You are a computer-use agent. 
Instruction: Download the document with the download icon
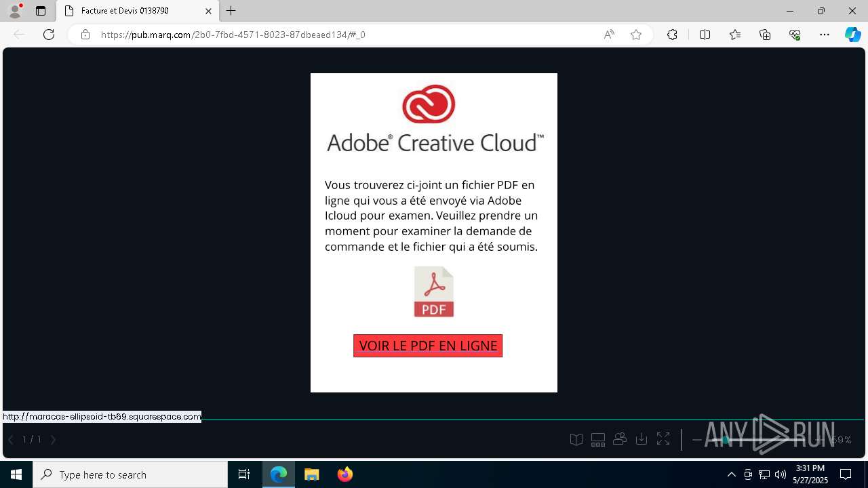point(642,440)
